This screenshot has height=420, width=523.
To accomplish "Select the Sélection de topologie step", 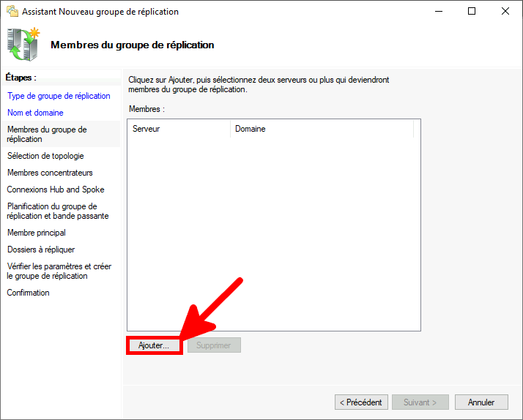I will click(x=45, y=156).
